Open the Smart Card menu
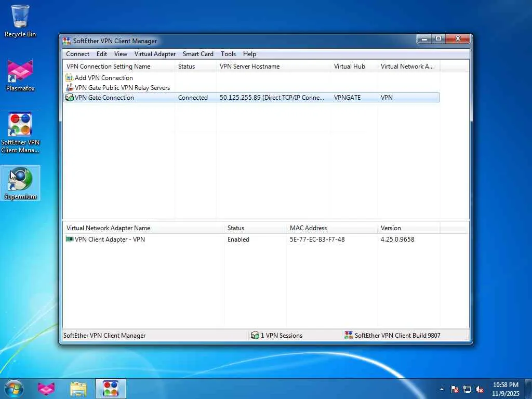 pos(198,54)
